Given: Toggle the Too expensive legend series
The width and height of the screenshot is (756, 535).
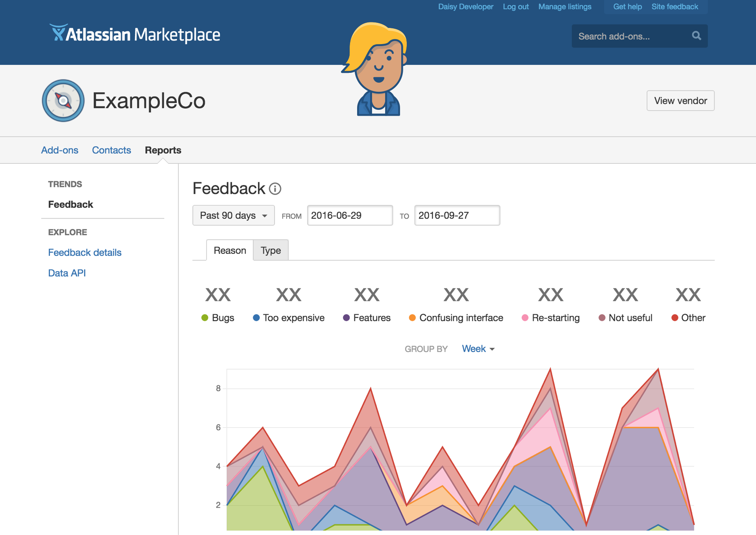Looking at the screenshot, I should click(x=289, y=318).
